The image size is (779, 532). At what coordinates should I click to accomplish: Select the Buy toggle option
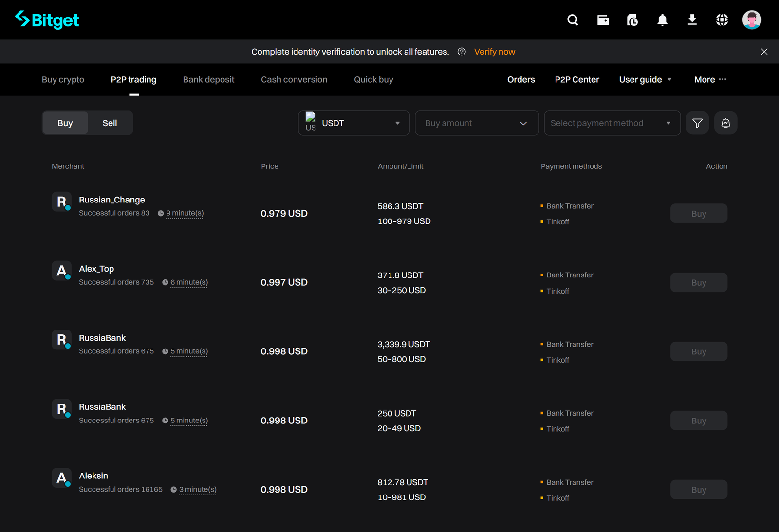tap(65, 123)
